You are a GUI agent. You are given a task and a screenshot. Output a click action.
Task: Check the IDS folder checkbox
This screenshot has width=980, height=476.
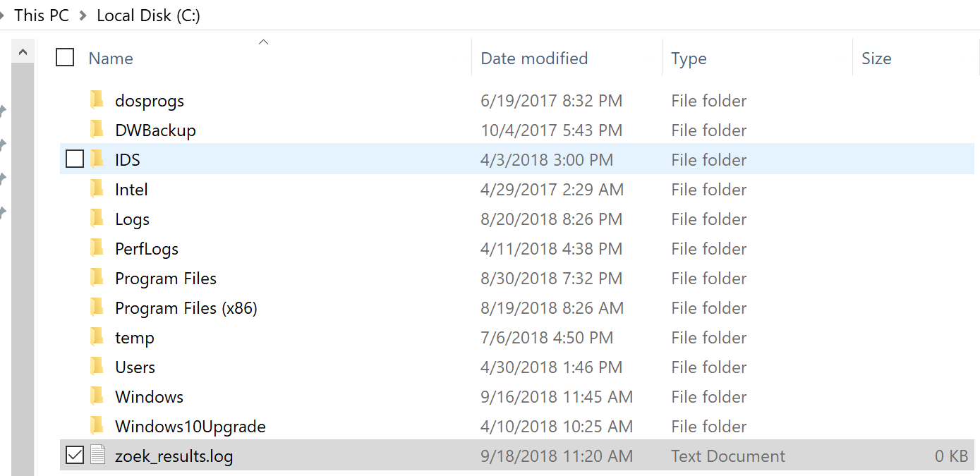coord(74,159)
